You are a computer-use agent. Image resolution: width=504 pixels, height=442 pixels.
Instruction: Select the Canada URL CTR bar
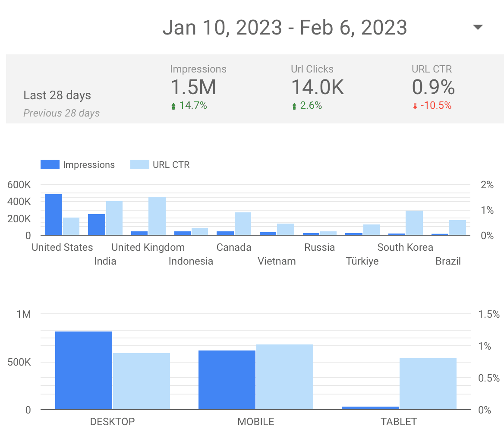[x=243, y=224]
